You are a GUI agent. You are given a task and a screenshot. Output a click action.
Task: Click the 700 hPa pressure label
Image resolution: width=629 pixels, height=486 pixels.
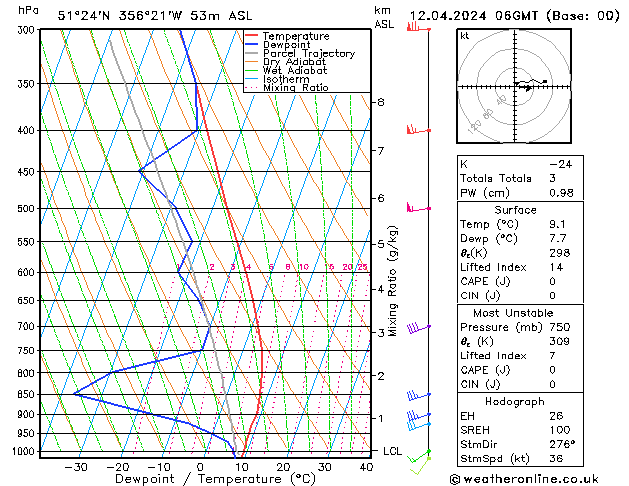pyautogui.click(x=28, y=326)
